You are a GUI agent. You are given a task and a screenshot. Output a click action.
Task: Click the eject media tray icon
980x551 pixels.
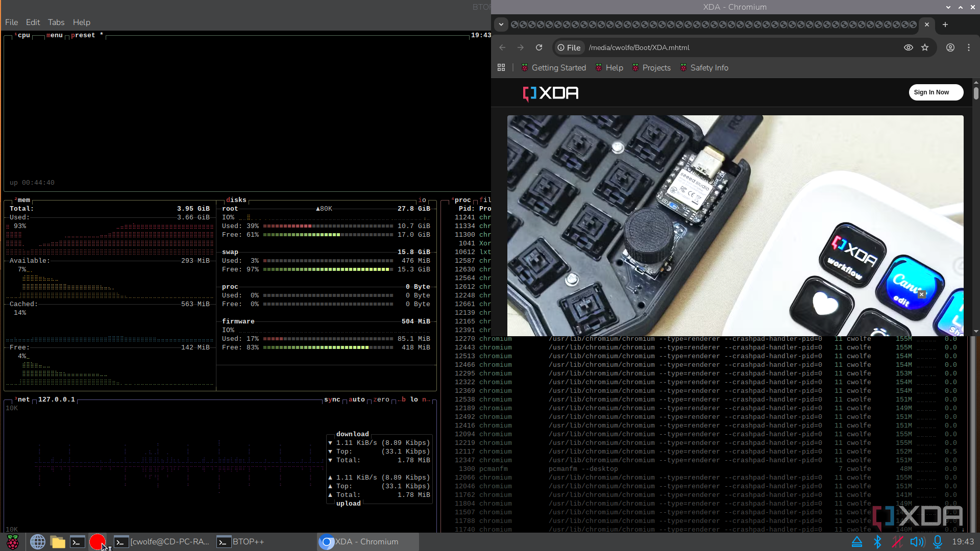pos(857,542)
